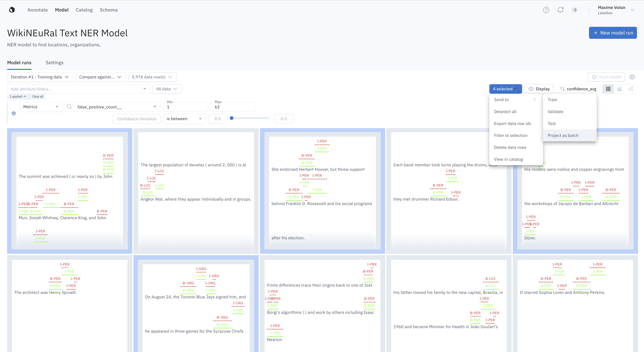Click the sort icon next to confidence_avg
The height and width of the screenshot is (352, 644).
pos(562,89)
